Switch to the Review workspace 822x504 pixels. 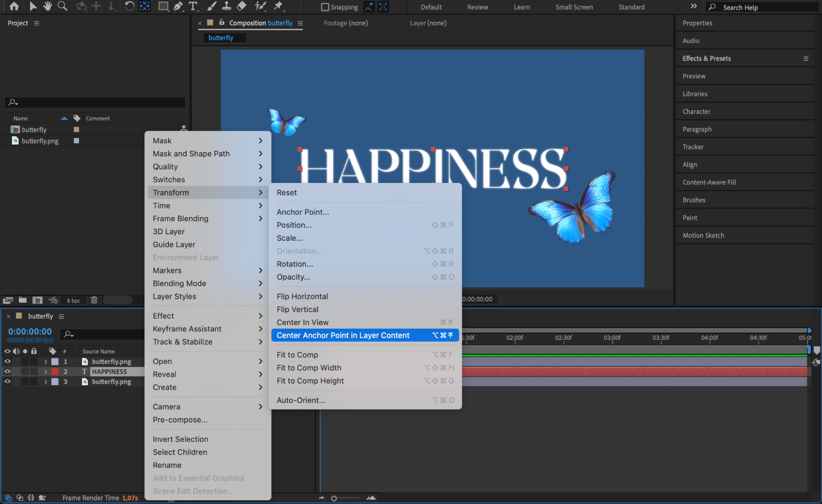click(x=477, y=7)
